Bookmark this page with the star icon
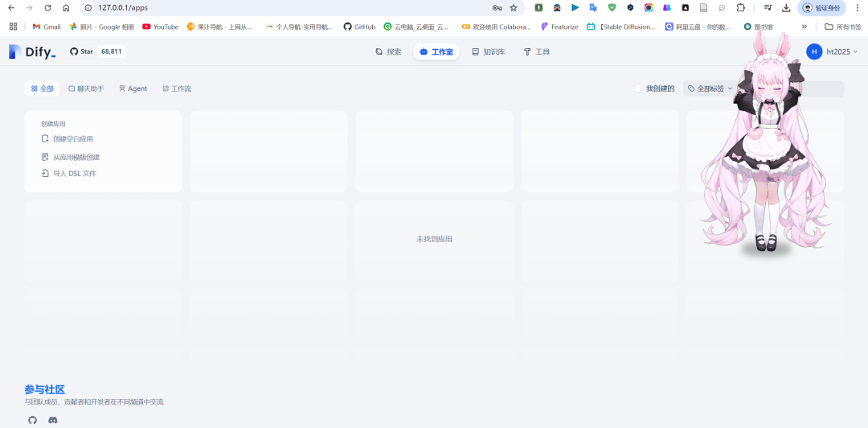This screenshot has height=428, width=868. click(x=514, y=8)
